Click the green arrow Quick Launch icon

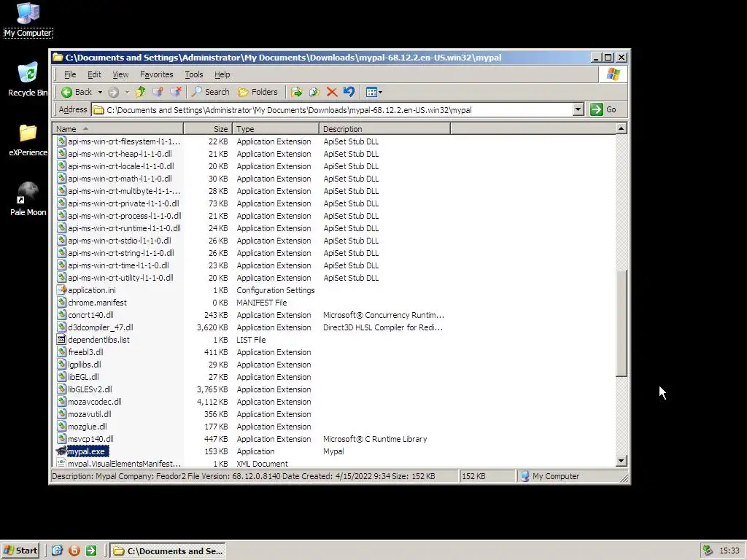pyautogui.click(x=91, y=551)
